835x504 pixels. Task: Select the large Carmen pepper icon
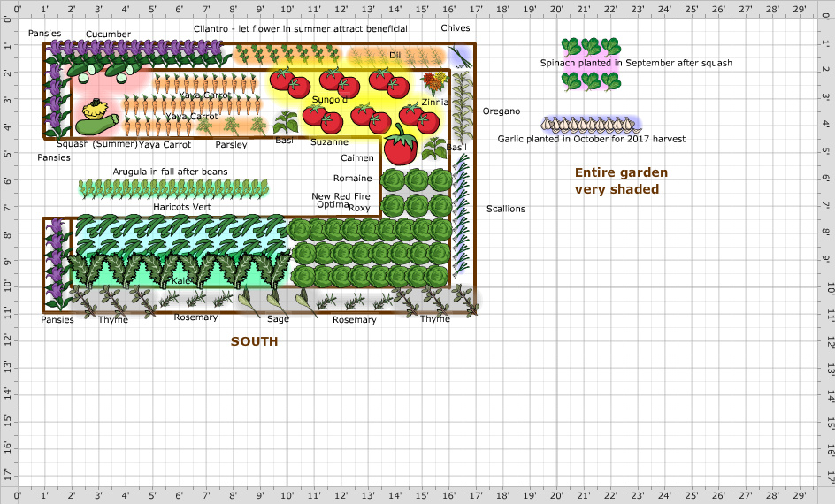tap(401, 145)
